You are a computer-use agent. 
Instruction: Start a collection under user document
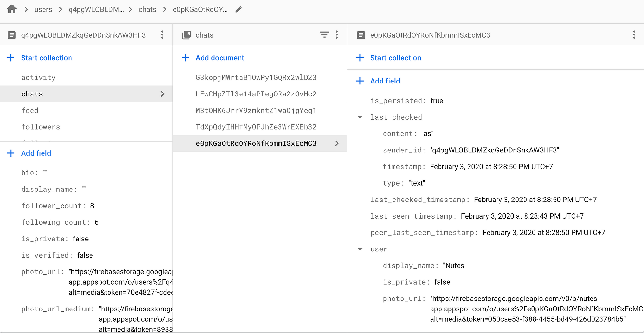[46, 58]
